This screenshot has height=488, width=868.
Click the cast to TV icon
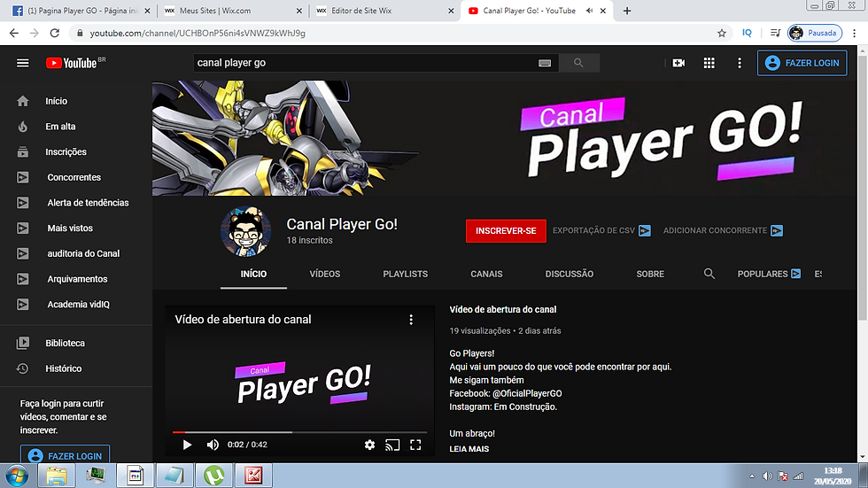click(392, 445)
